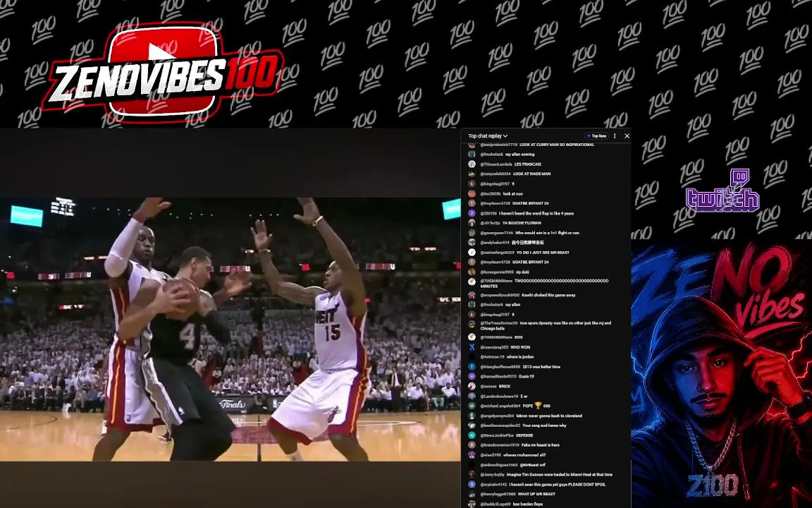Click username @ryanxiang355

[494, 347]
